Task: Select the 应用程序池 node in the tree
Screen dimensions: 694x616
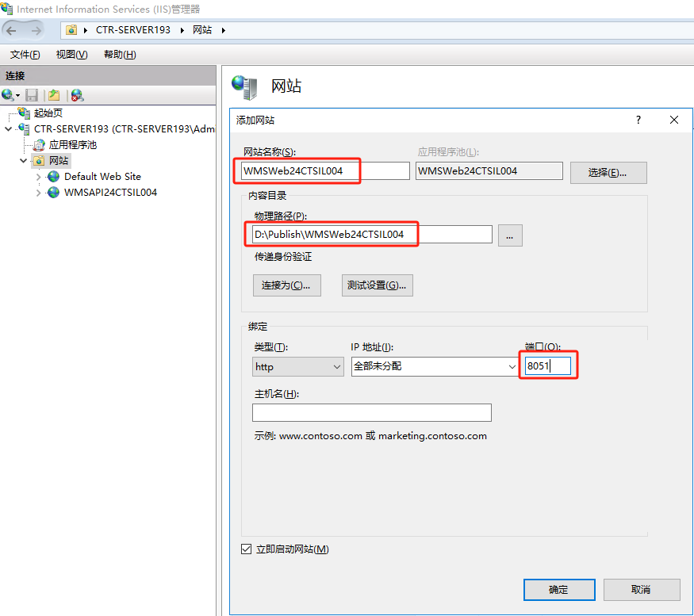Action: pos(72,145)
